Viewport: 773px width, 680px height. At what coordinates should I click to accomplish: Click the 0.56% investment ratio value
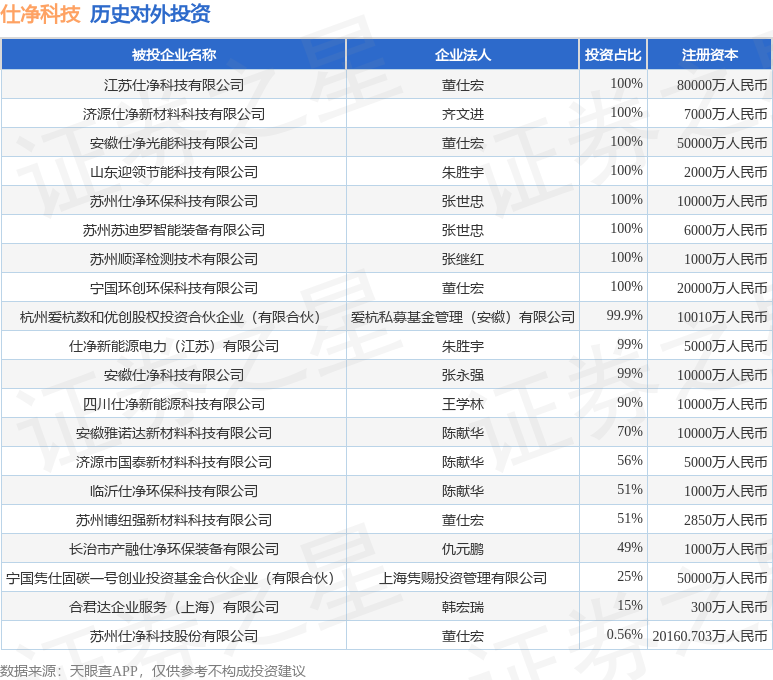coord(624,634)
